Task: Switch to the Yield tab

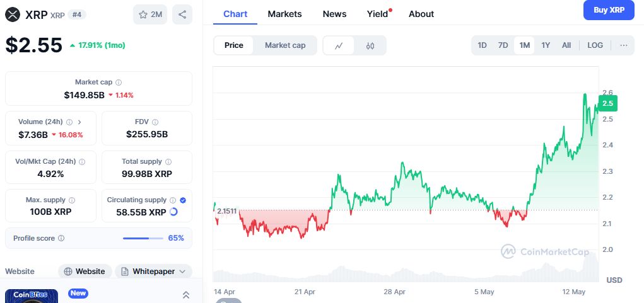Action: click(377, 14)
